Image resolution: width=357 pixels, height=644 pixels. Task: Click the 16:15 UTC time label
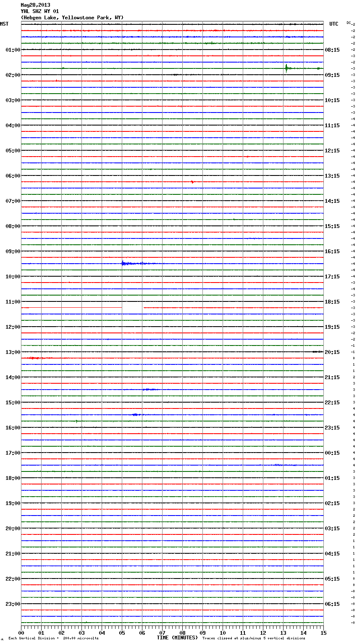point(332,251)
